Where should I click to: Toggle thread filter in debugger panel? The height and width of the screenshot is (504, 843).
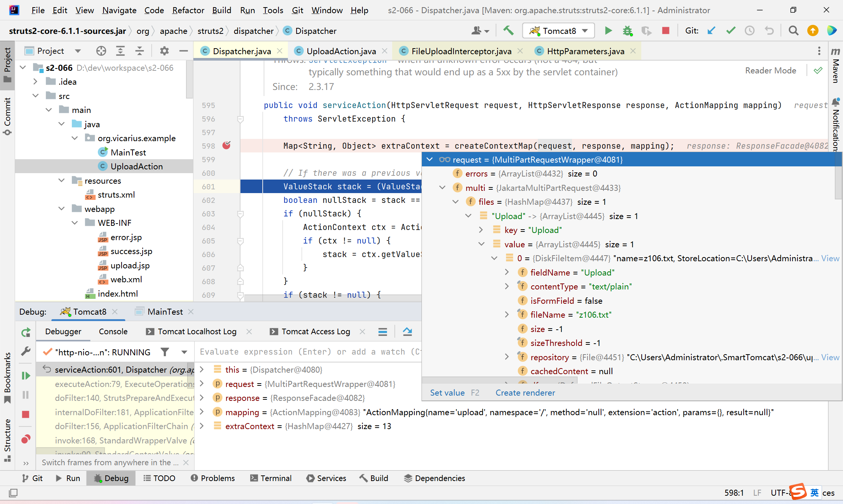(166, 352)
